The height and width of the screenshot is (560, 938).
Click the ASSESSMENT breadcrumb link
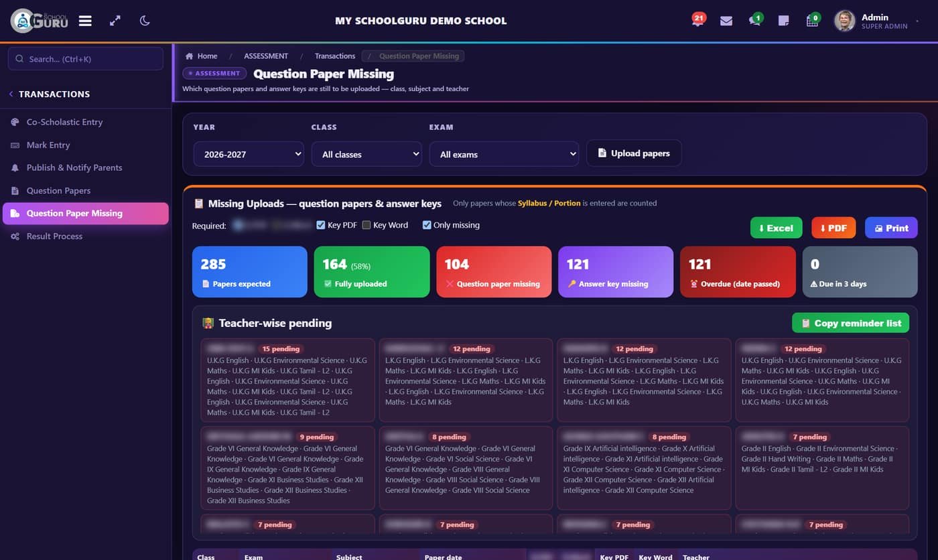click(266, 56)
